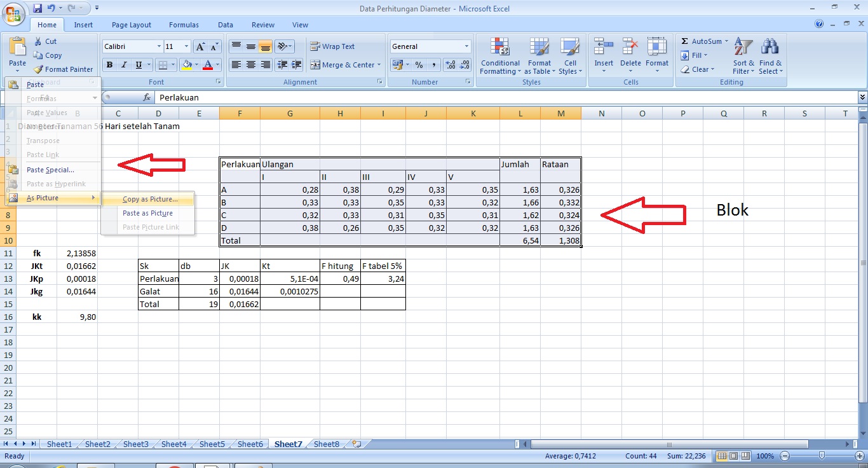This screenshot has height=468, width=868.
Task: Click Increase Decimal icon
Action: click(451, 65)
